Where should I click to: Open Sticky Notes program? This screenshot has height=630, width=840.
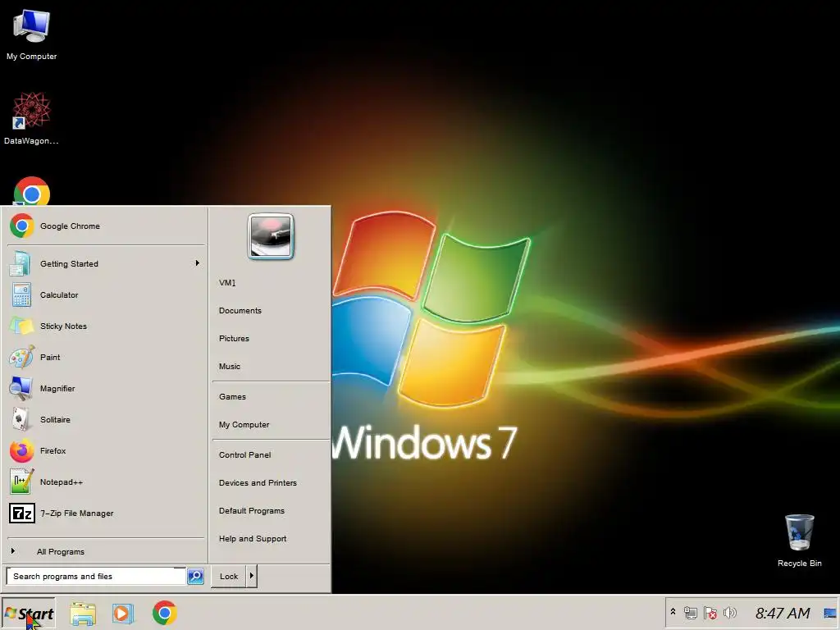tap(106, 326)
